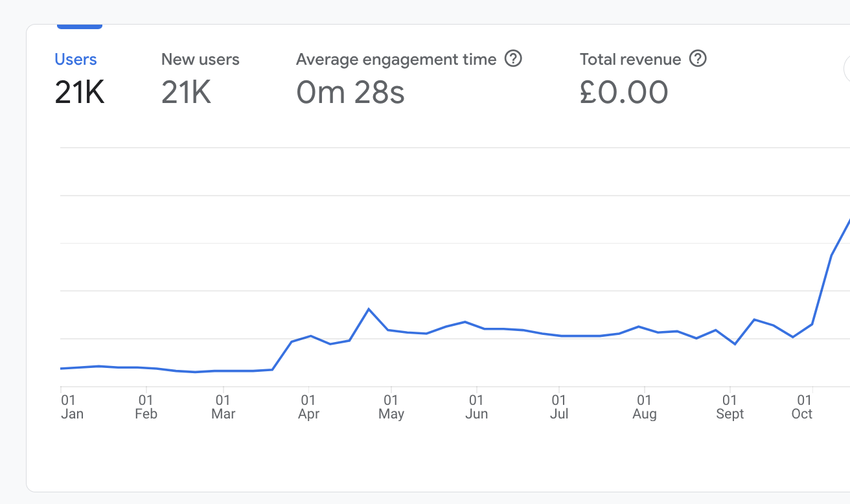Viewport: 850px width, 504px height.
Task: Choose the 01 Jun axis label
Action: coord(476,407)
